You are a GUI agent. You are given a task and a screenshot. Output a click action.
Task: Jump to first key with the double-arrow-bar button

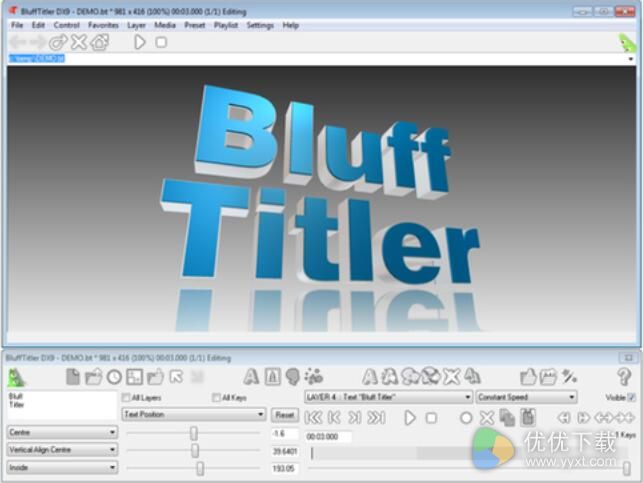314,418
